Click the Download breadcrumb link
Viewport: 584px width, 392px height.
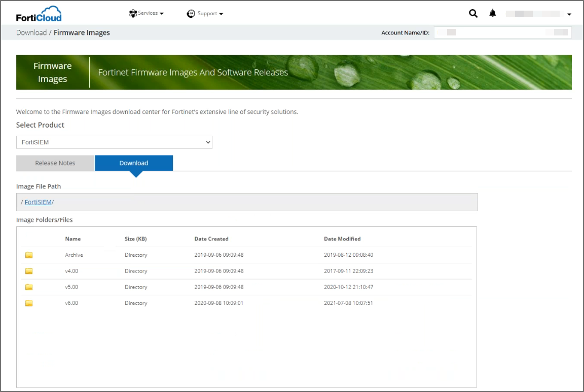click(x=31, y=32)
